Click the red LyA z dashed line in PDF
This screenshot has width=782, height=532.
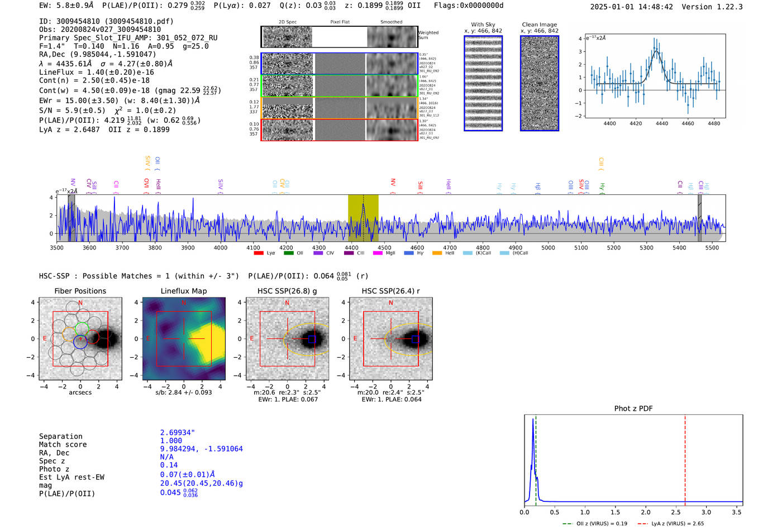click(x=685, y=459)
